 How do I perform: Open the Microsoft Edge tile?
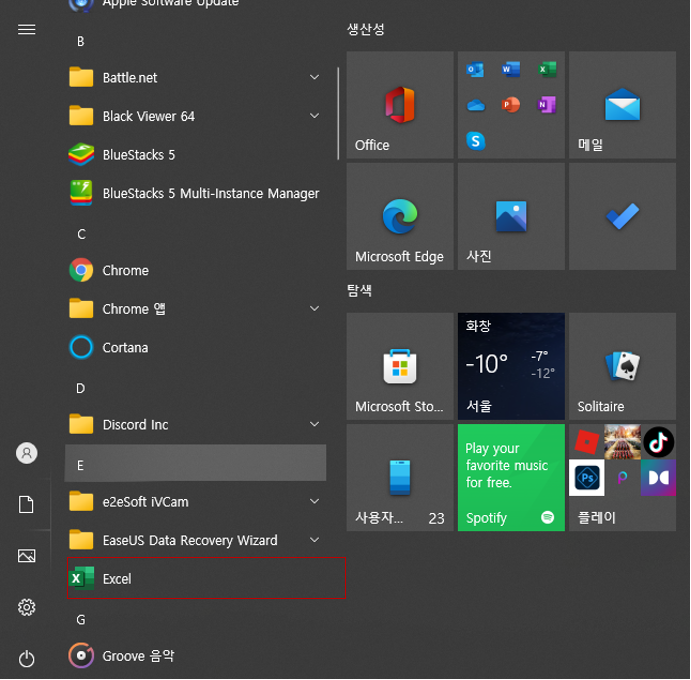(x=400, y=216)
